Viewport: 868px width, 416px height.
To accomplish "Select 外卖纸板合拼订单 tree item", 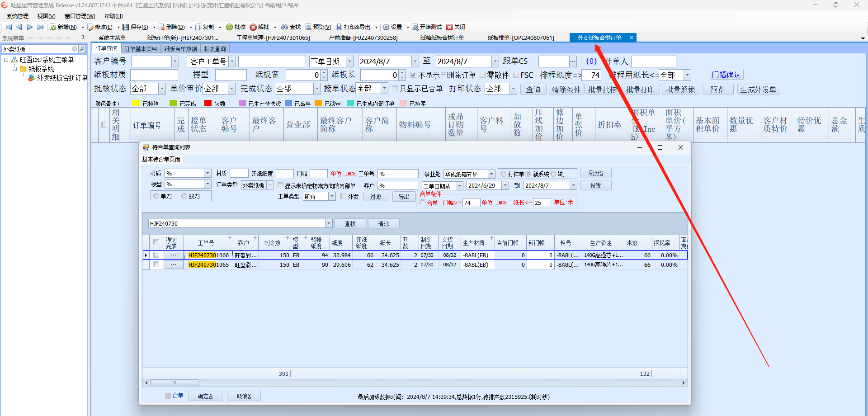I will coord(62,78).
